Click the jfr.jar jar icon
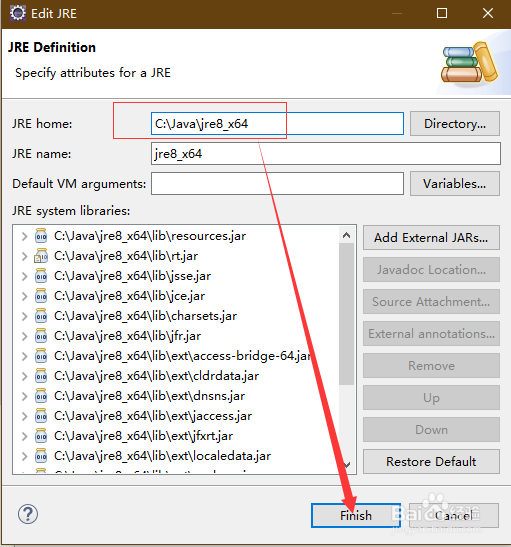 (x=41, y=336)
